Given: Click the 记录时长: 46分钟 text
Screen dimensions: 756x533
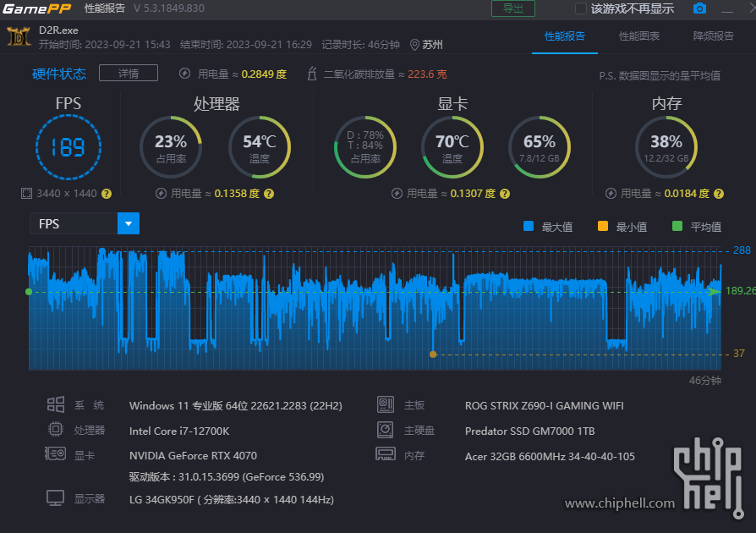Looking at the screenshot, I should click(x=360, y=45).
